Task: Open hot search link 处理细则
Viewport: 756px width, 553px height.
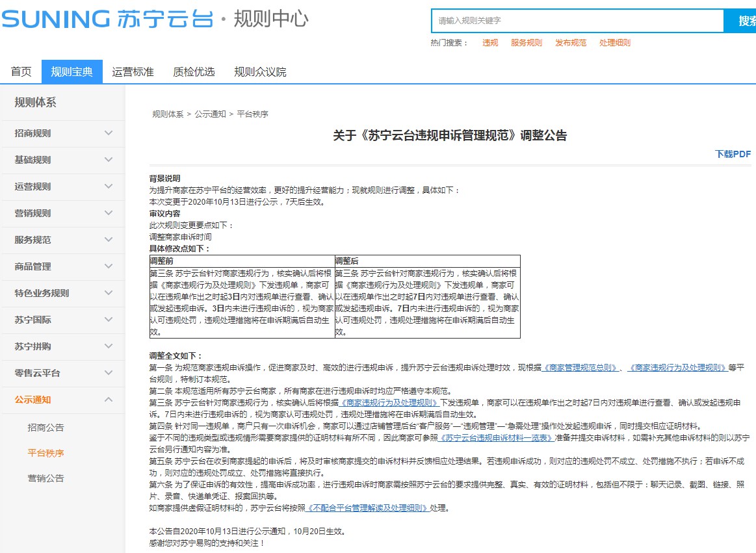Action: tap(615, 43)
